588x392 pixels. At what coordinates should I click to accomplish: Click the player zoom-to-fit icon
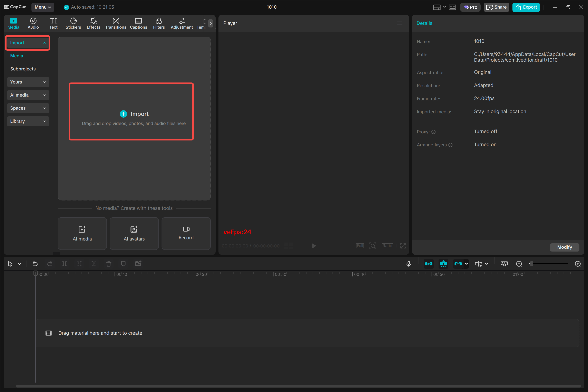pyautogui.click(x=373, y=246)
